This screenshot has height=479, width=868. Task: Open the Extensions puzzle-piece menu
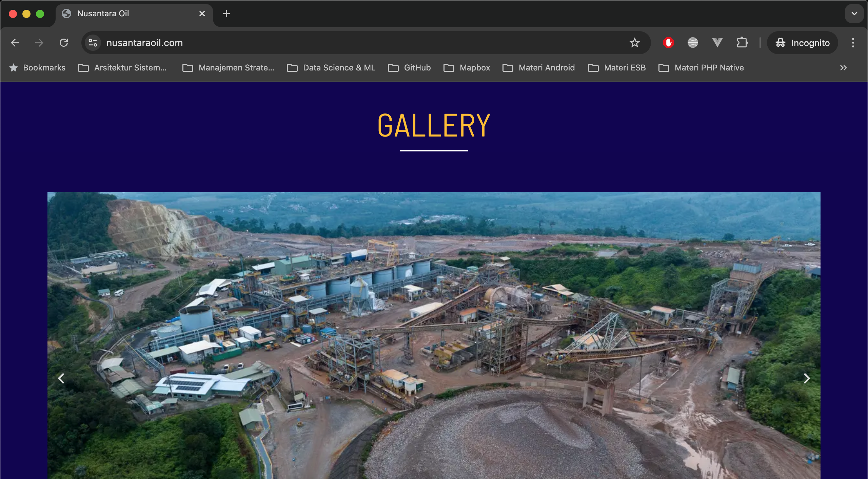point(742,43)
